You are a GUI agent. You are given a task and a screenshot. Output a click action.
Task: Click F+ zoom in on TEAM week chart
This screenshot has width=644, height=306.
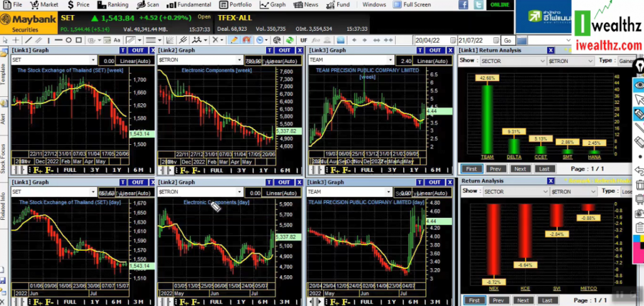tap(335, 170)
